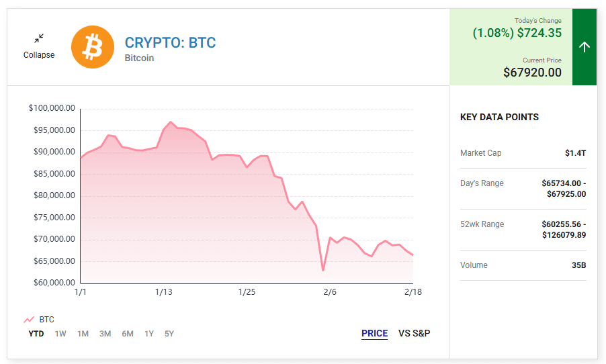606x364 pixels.
Task: Select the 1Y time range
Action: click(x=149, y=334)
